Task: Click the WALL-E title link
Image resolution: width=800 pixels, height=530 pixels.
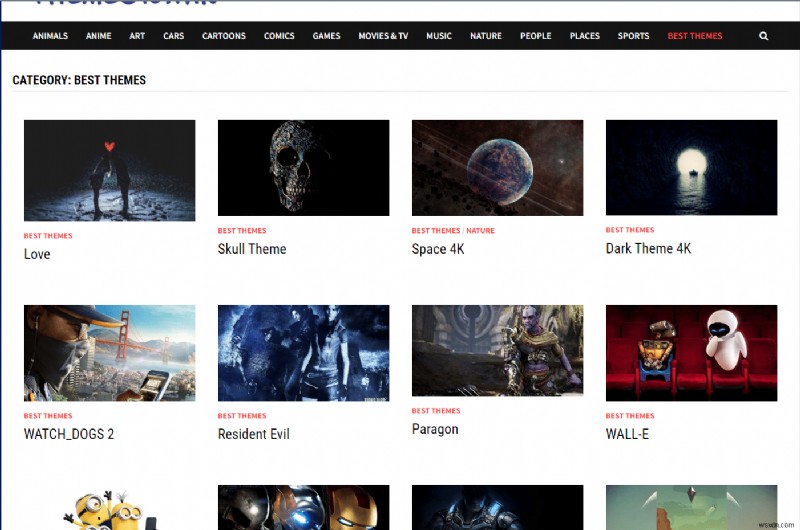Action: coord(627,434)
